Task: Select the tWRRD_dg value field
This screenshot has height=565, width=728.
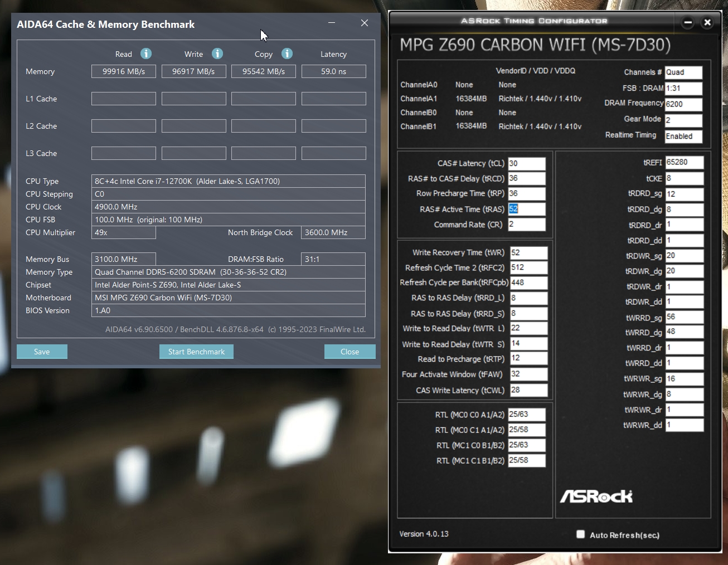Action: coord(684,332)
